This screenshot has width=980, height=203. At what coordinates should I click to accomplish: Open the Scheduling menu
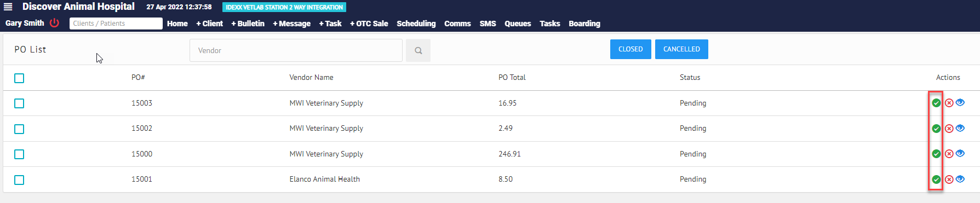click(x=416, y=24)
